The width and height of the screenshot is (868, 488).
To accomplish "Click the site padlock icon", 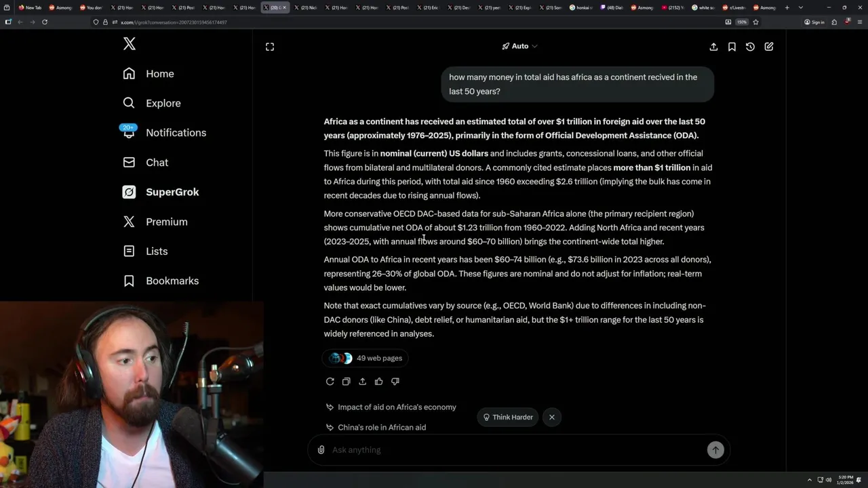I will (x=105, y=22).
